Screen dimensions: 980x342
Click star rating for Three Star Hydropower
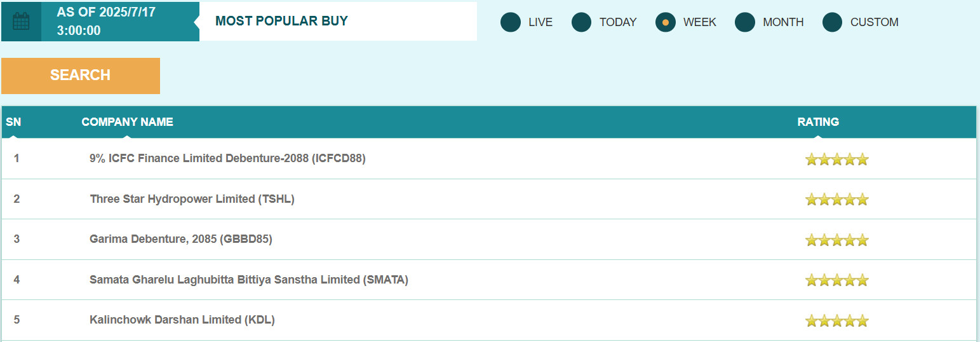[x=836, y=200]
